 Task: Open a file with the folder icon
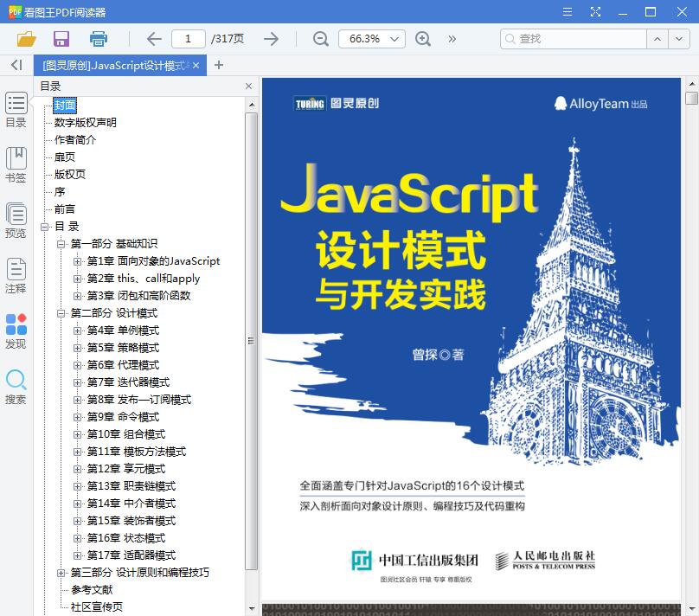pos(26,39)
